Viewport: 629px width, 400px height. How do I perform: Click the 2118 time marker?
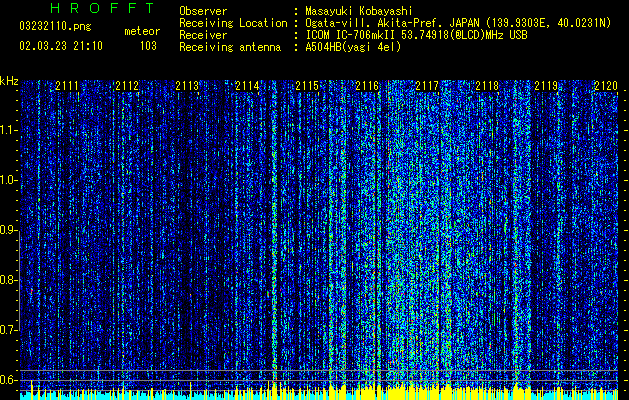point(487,86)
